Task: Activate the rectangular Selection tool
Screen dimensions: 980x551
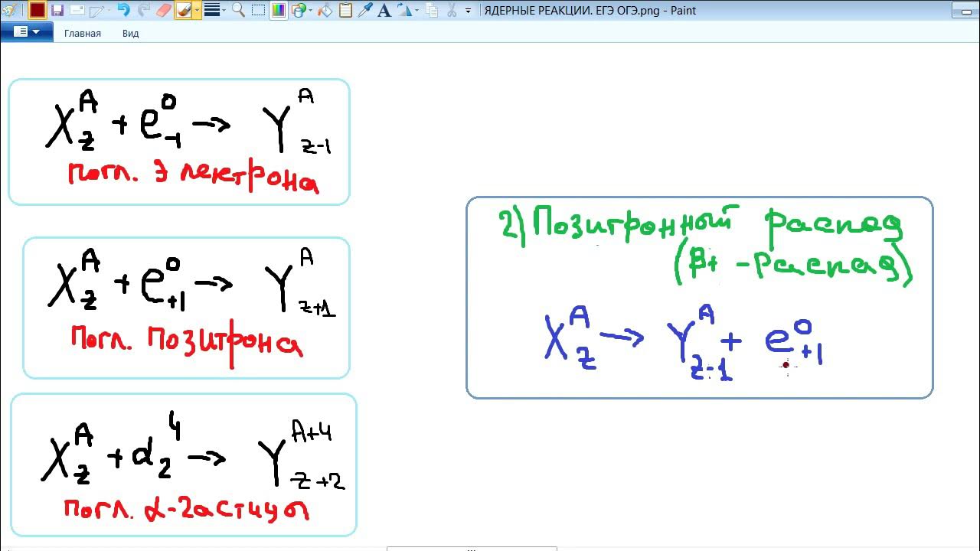Action: [x=259, y=11]
